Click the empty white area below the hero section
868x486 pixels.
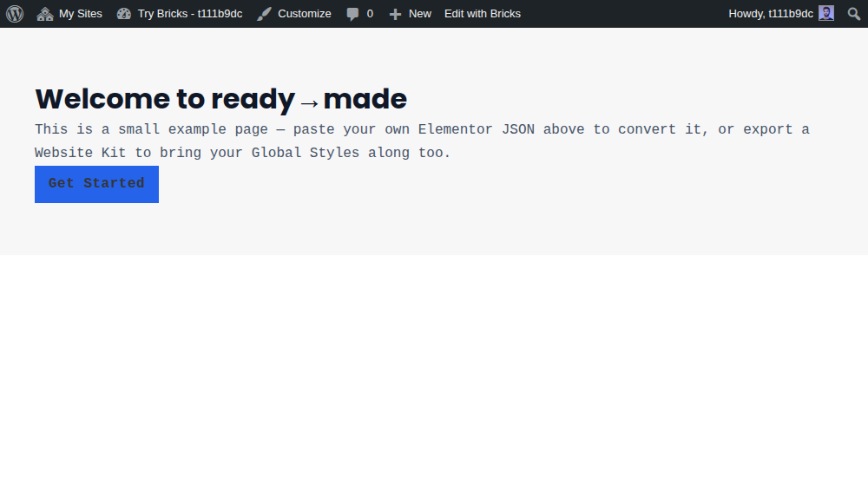point(434,370)
